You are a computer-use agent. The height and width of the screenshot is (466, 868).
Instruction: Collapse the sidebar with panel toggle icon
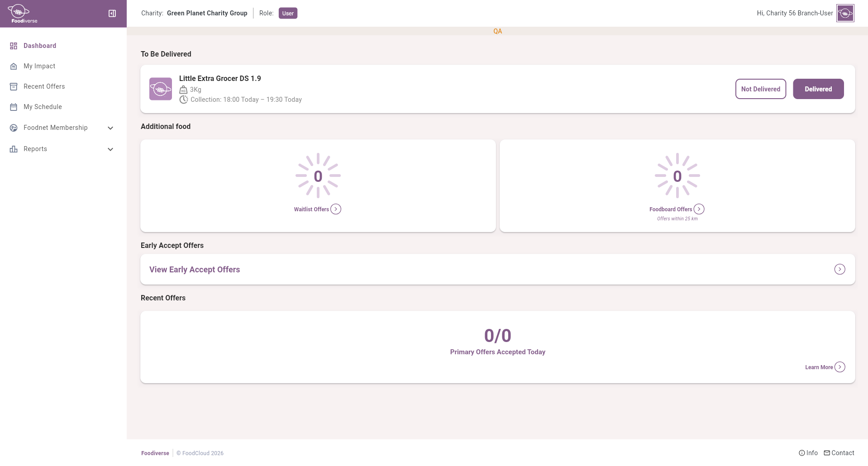point(112,14)
